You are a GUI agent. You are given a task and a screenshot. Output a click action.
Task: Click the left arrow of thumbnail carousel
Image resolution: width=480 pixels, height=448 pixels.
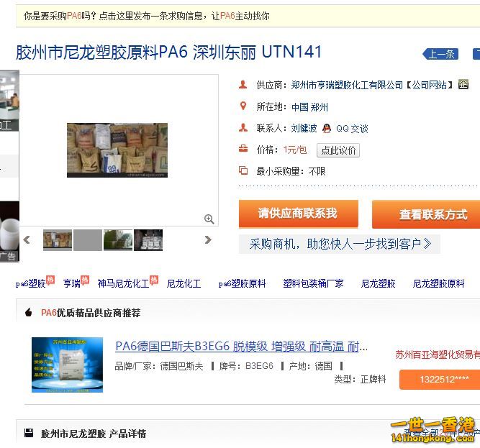(27, 240)
